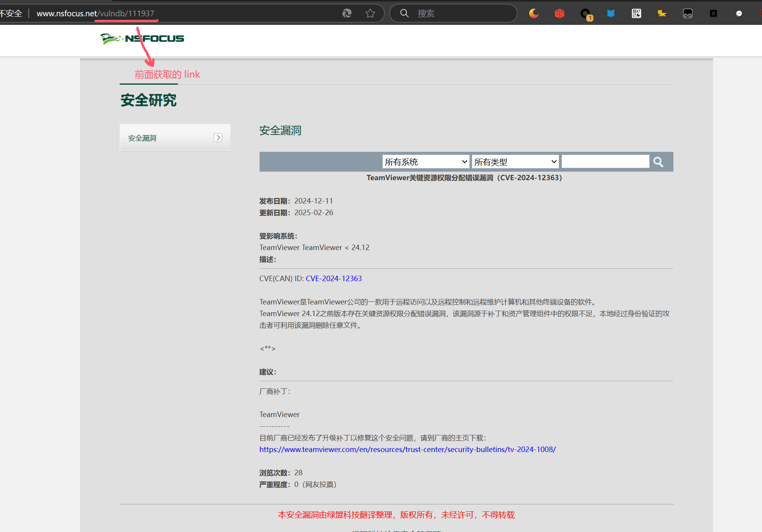Click the magnifier icon in the browser search box
This screenshot has height=532, width=762.
[x=404, y=14]
